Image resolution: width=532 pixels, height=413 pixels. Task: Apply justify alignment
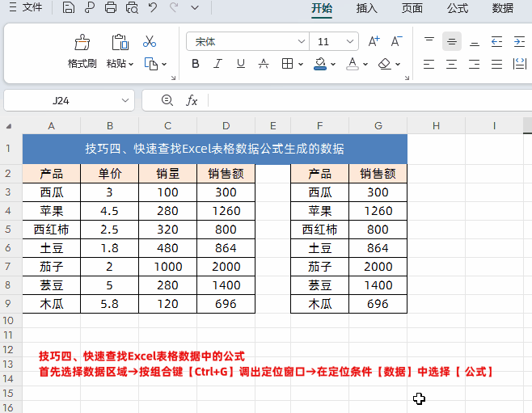point(496,64)
